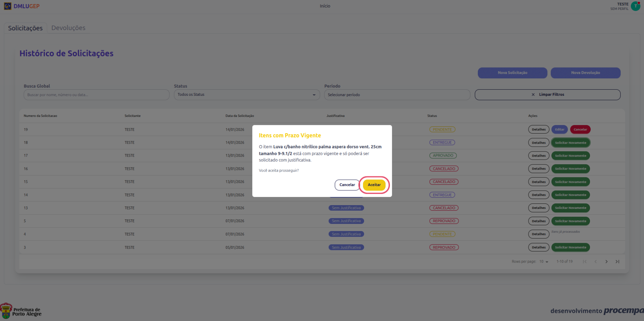Image resolution: width=644 pixels, height=321 pixels.
Task: Open Detalhes for request number 19
Action: (x=538, y=129)
